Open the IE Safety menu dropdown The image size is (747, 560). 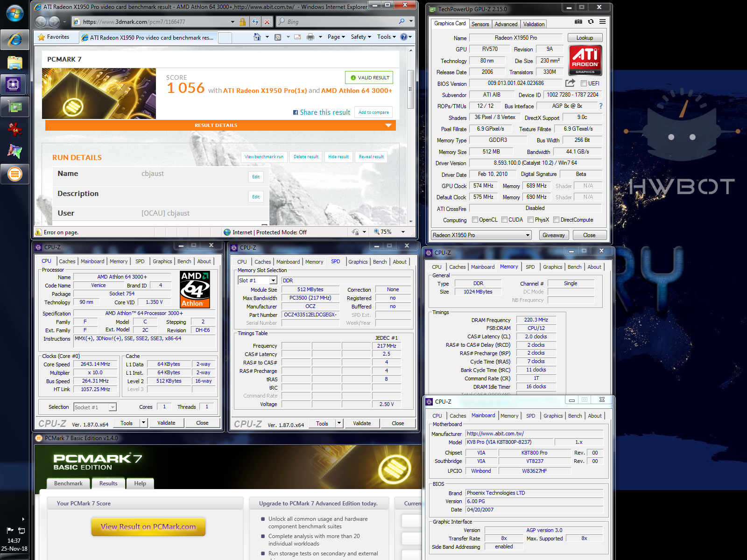tap(361, 37)
